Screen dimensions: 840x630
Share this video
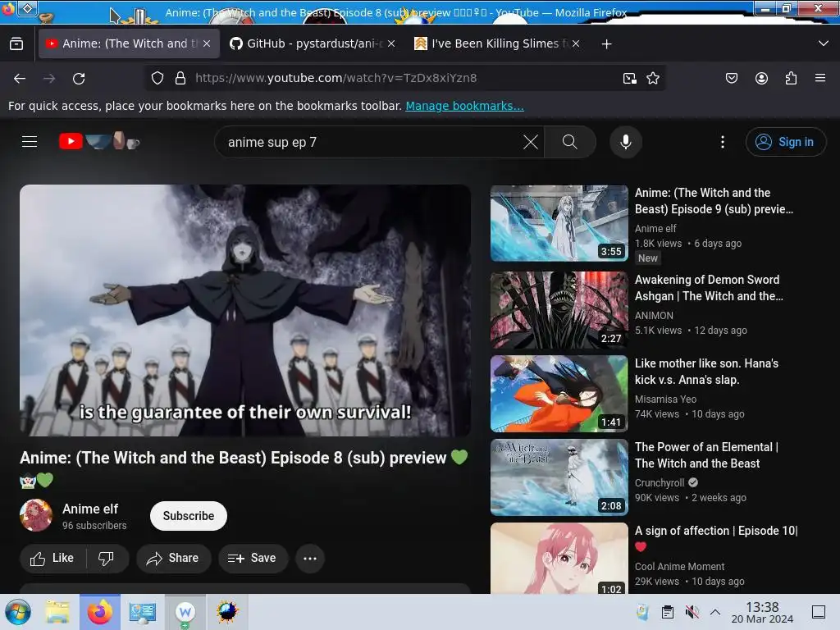click(173, 558)
